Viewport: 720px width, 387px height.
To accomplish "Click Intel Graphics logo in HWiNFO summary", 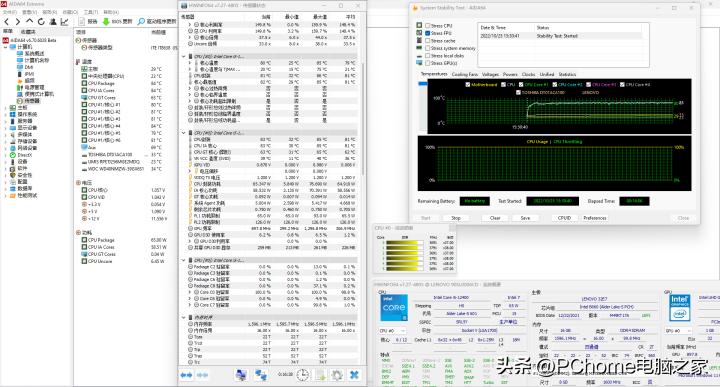I will 680,308.
